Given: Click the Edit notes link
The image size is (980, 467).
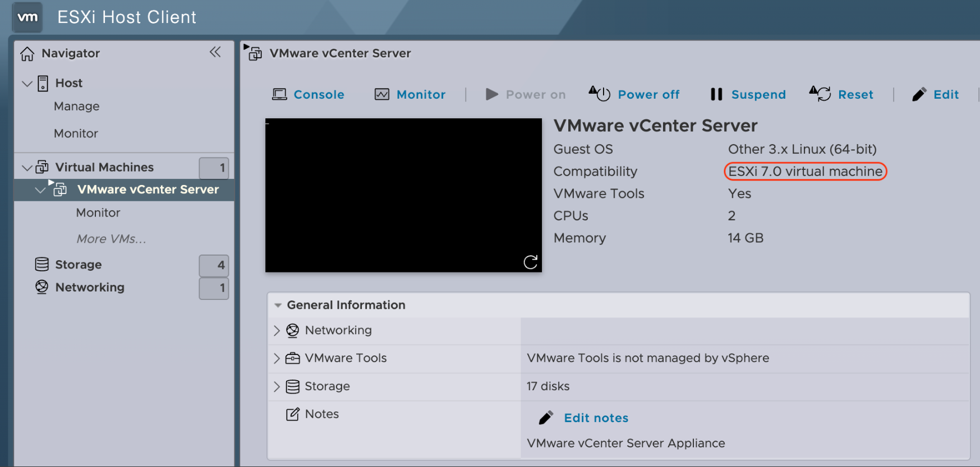Looking at the screenshot, I should coord(596,418).
